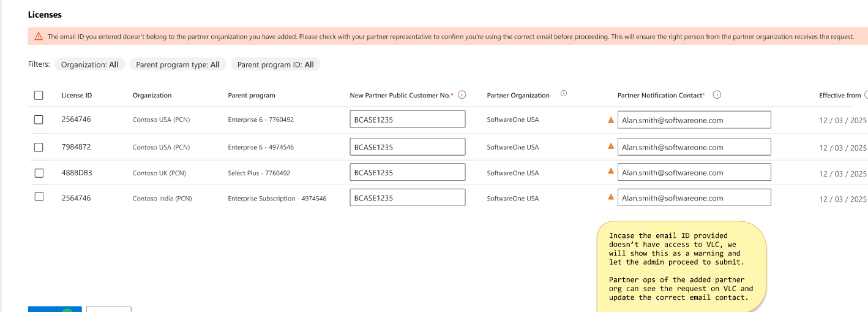
Task: Click the customer number field for license 7984872
Action: coord(407,147)
